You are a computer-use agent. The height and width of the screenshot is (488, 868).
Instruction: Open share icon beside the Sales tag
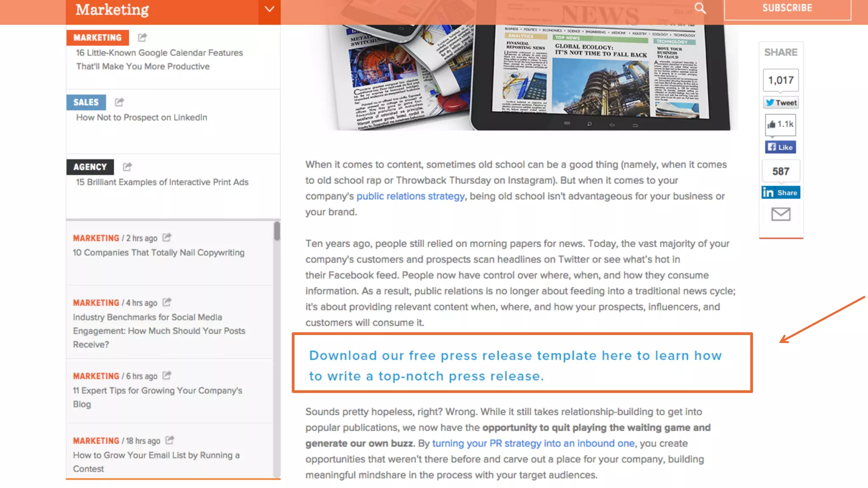[x=120, y=102]
